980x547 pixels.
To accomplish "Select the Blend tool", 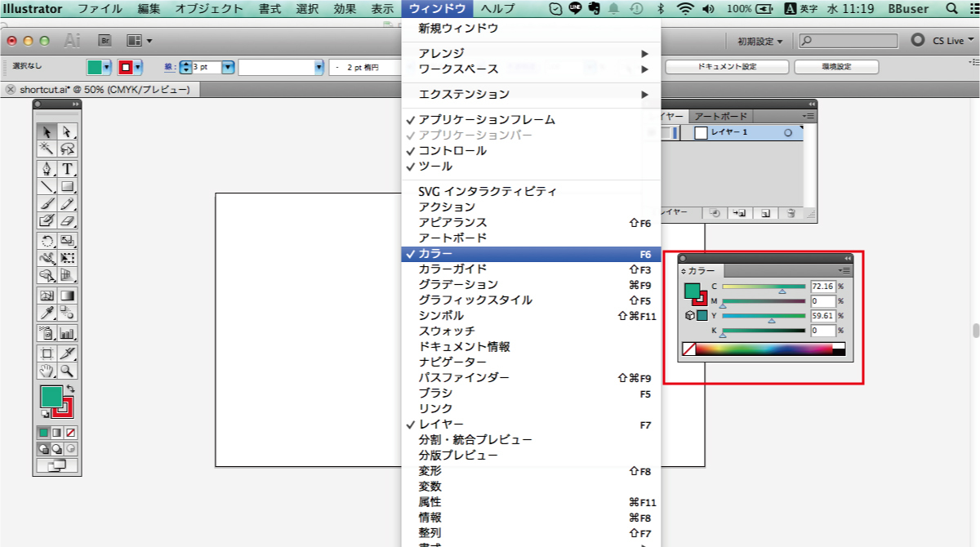I will pyautogui.click(x=67, y=313).
